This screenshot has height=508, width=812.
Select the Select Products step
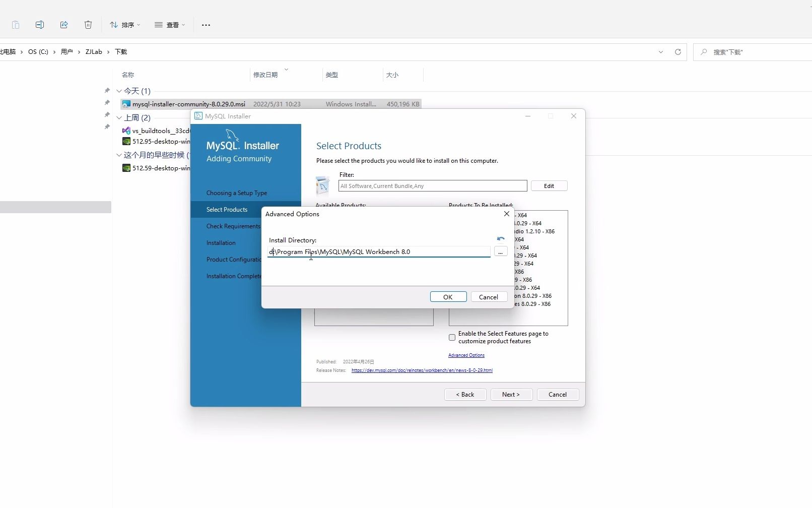click(227, 210)
